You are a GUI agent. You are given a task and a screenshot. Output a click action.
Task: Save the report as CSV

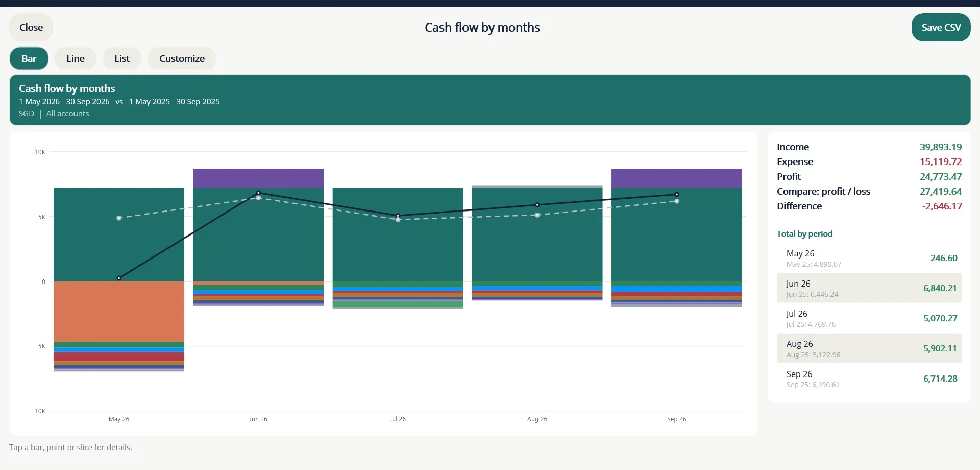(x=941, y=28)
